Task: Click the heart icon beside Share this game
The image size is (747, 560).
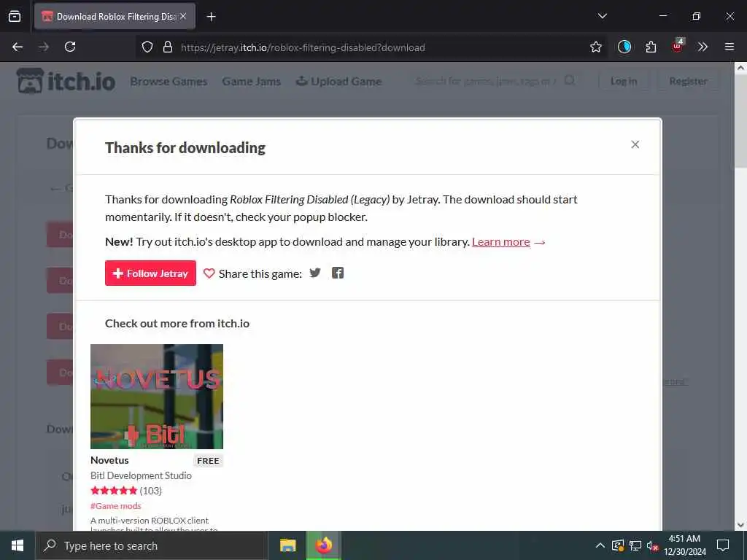Action: point(209,273)
